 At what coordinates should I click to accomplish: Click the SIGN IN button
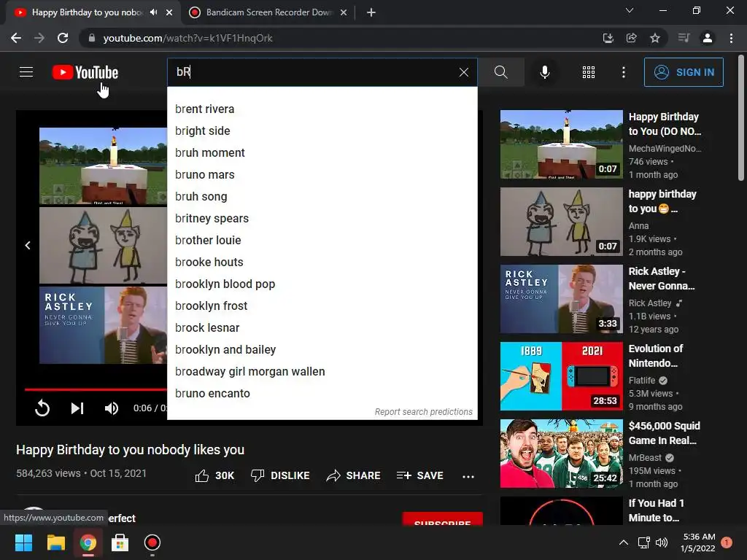pyautogui.click(x=684, y=72)
